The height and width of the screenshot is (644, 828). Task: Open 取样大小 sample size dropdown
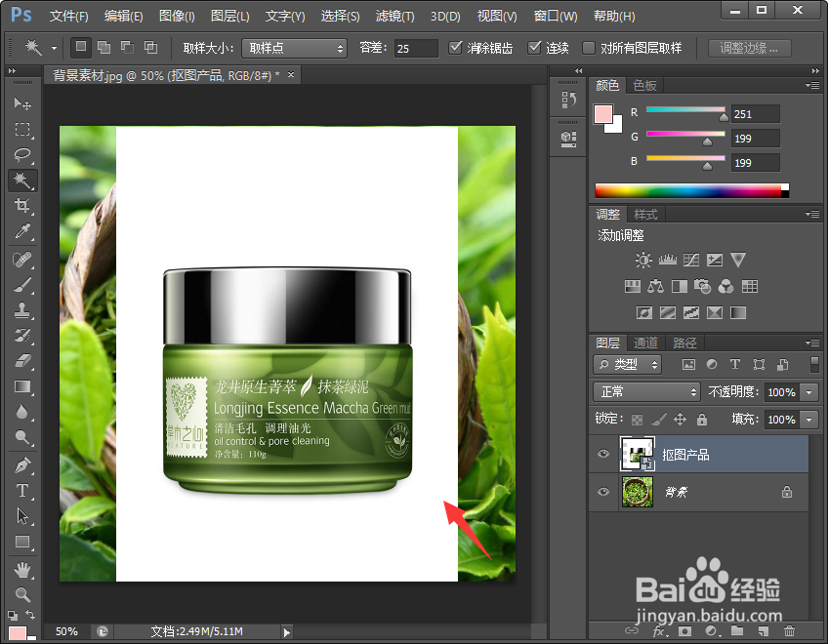click(294, 49)
